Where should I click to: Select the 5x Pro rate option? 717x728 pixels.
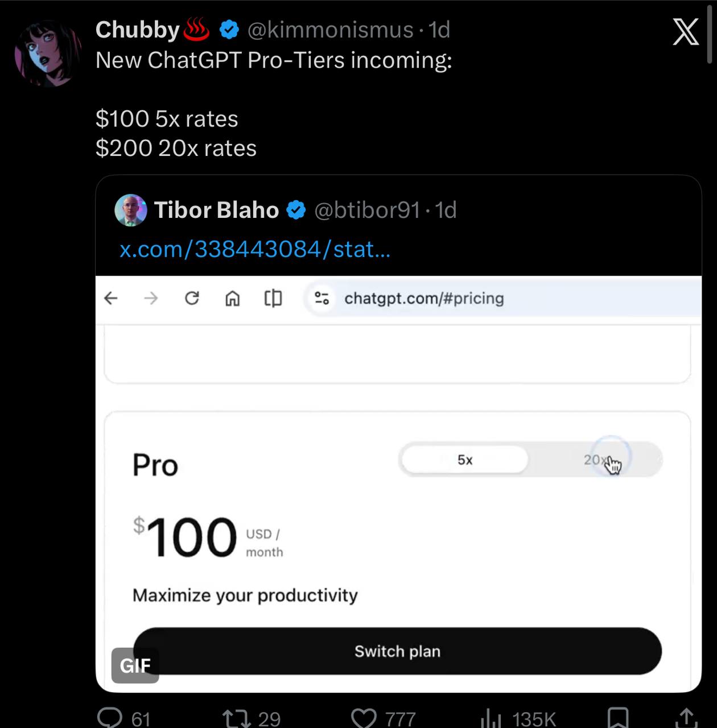point(465,460)
